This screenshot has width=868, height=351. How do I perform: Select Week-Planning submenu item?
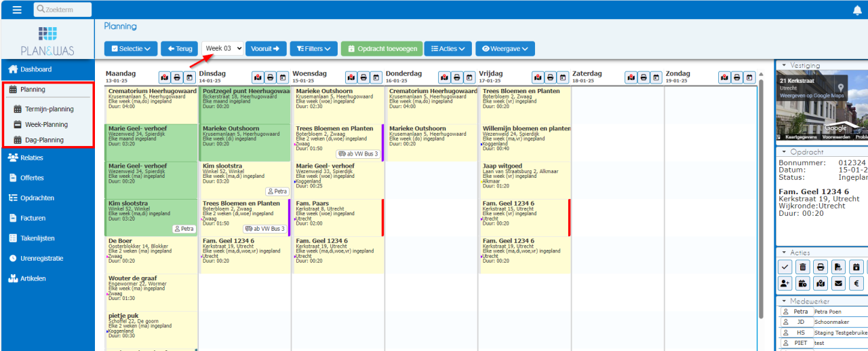47,124
